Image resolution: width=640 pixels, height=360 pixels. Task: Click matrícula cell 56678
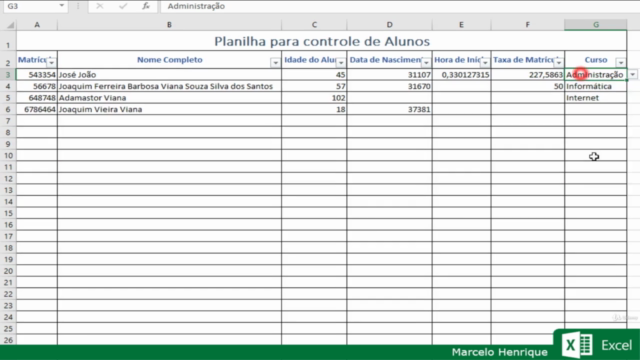pyautogui.click(x=37, y=86)
